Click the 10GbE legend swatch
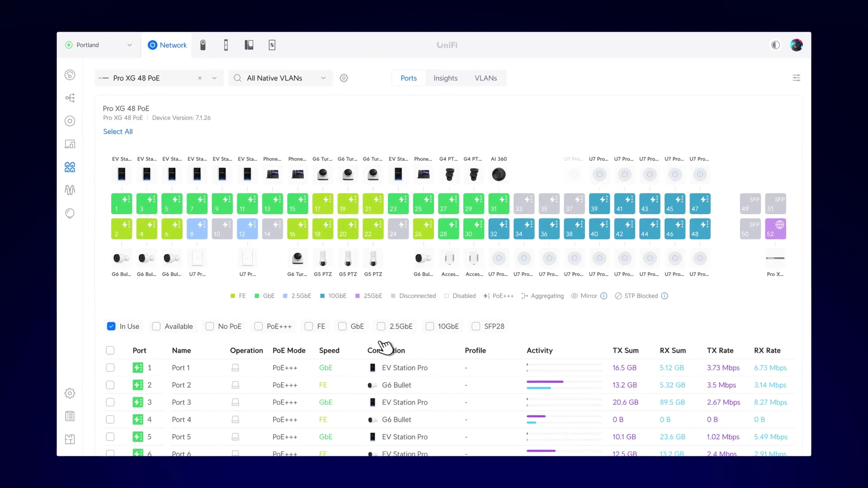The image size is (868, 488). pyautogui.click(x=322, y=296)
